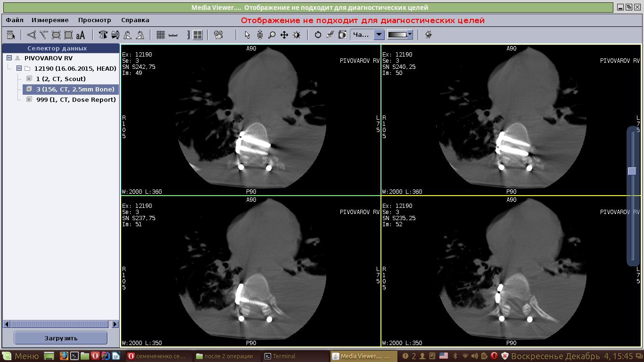
Task: Click the reset rotation arrow icon
Action: click(x=318, y=35)
